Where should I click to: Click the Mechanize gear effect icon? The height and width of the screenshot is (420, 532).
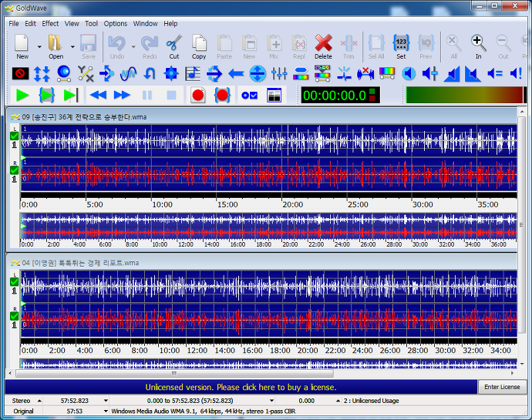pos(171,73)
